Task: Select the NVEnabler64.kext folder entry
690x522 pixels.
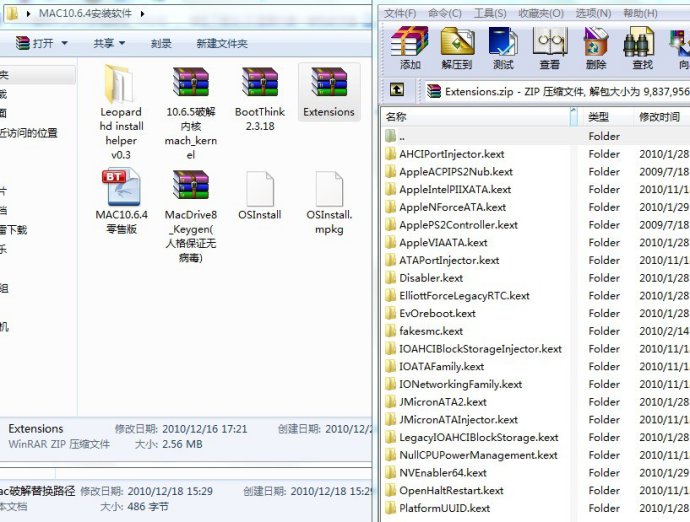Action: coord(442,473)
